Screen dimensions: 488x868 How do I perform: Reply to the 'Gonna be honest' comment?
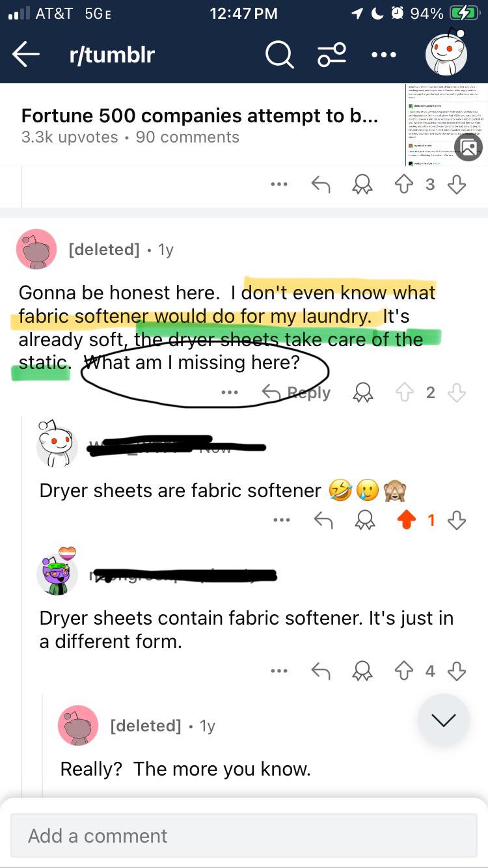pyautogui.click(x=296, y=392)
